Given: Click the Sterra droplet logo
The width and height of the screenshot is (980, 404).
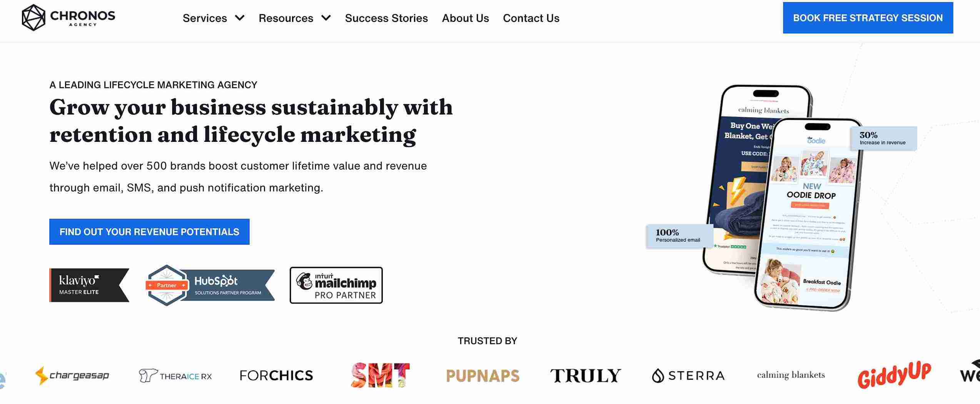Looking at the screenshot, I should point(688,376).
